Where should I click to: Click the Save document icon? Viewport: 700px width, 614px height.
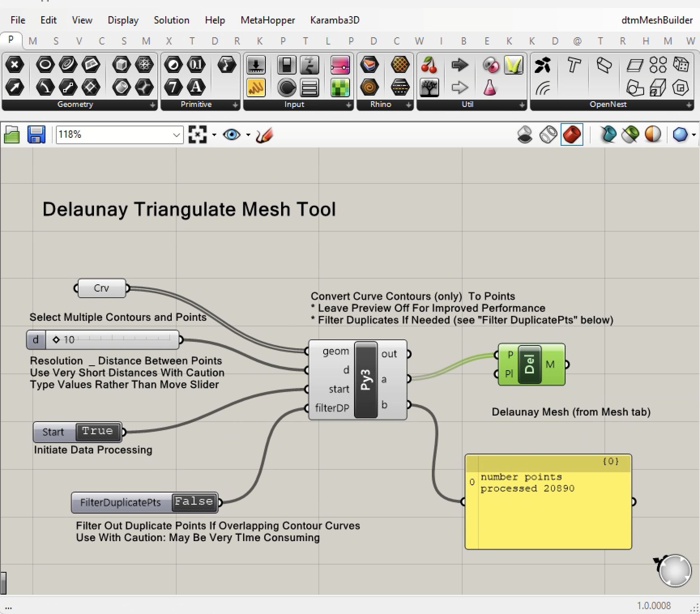coord(36,134)
